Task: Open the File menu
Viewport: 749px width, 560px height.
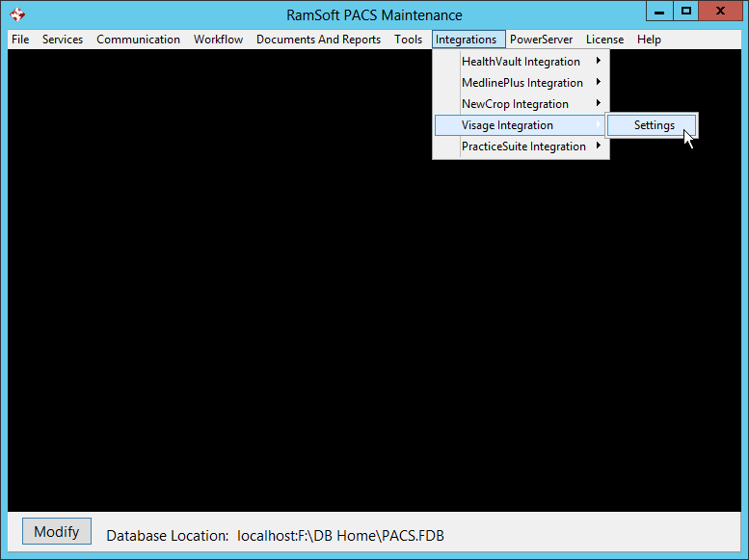Action: point(20,40)
